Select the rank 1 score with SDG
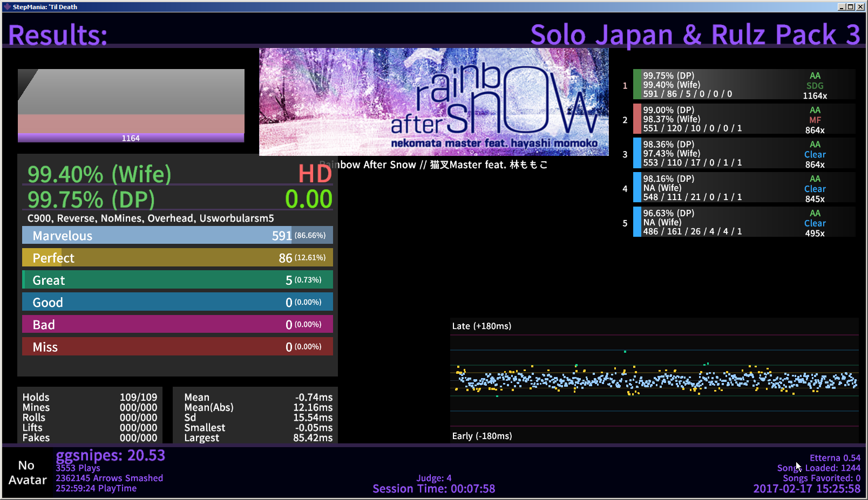The height and width of the screenshot is (500, 868). [x=744, y=85]
